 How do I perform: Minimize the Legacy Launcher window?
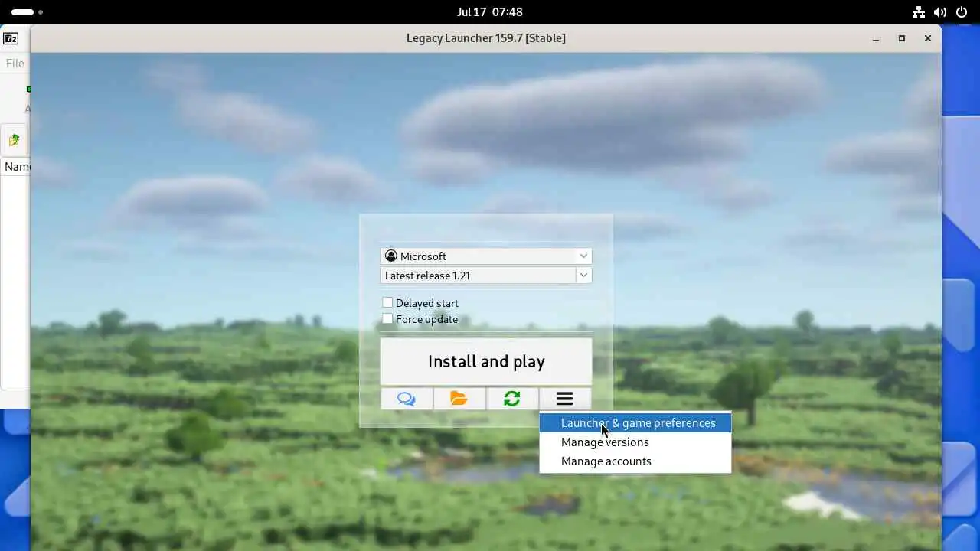click(x=876, y=38)
